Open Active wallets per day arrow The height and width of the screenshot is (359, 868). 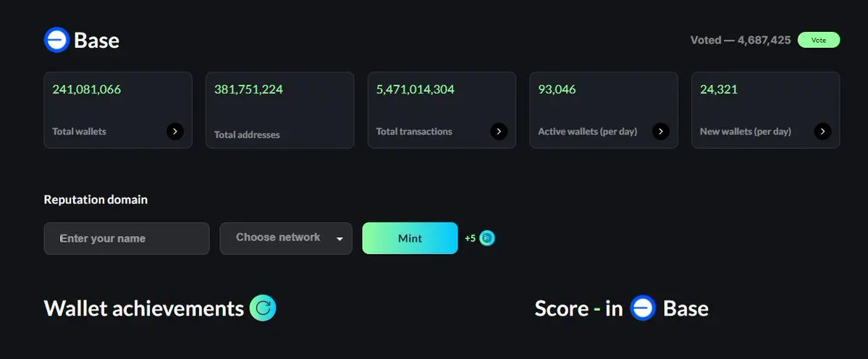pyautogui.click(x=660, y=131)
